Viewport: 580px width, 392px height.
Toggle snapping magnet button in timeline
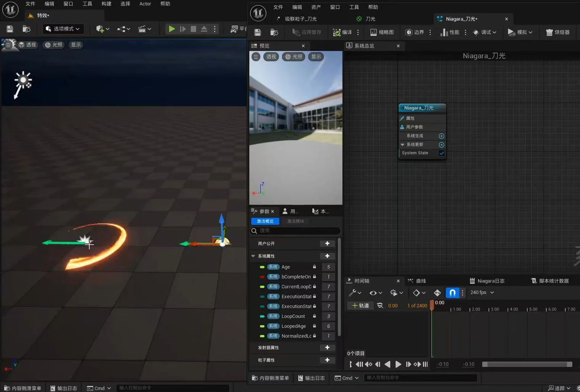click(x=452, y=293)
